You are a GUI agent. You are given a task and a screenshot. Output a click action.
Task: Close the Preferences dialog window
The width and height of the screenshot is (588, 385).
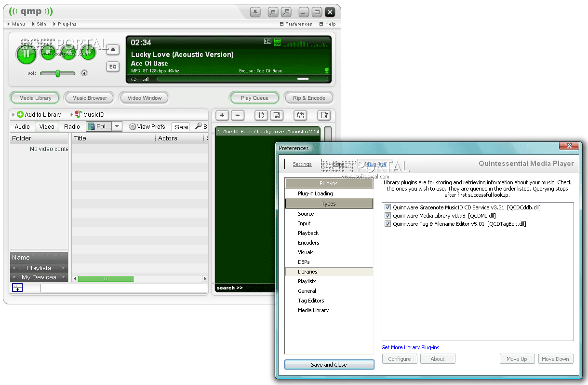point(569,146)
